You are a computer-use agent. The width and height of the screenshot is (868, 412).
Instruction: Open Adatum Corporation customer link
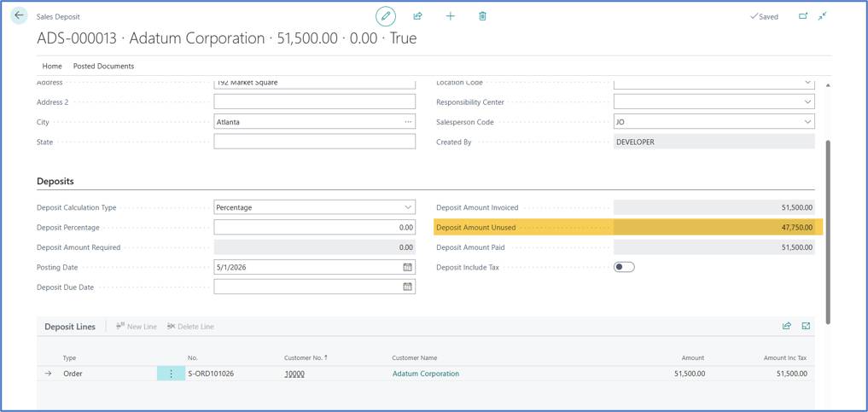click(426, 374)
